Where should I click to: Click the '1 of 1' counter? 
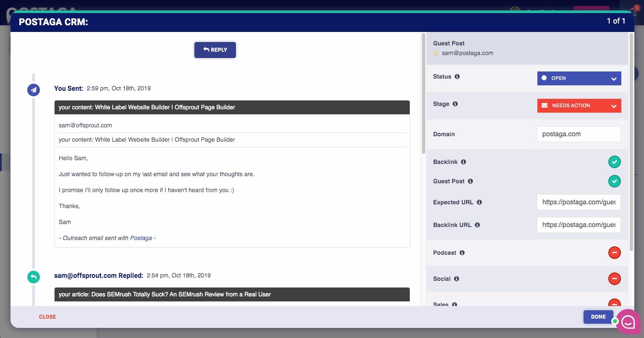click(x=616, y=21)
